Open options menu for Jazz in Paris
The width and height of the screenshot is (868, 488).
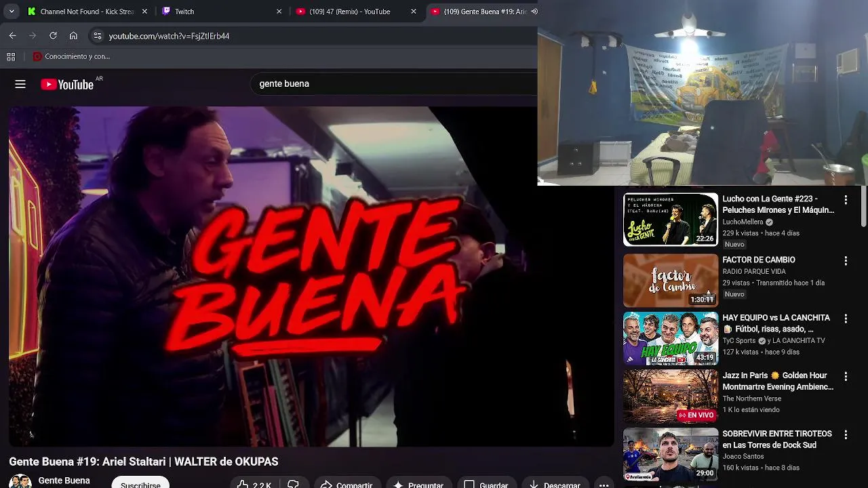pyautogui.click(x=846, y=376)
